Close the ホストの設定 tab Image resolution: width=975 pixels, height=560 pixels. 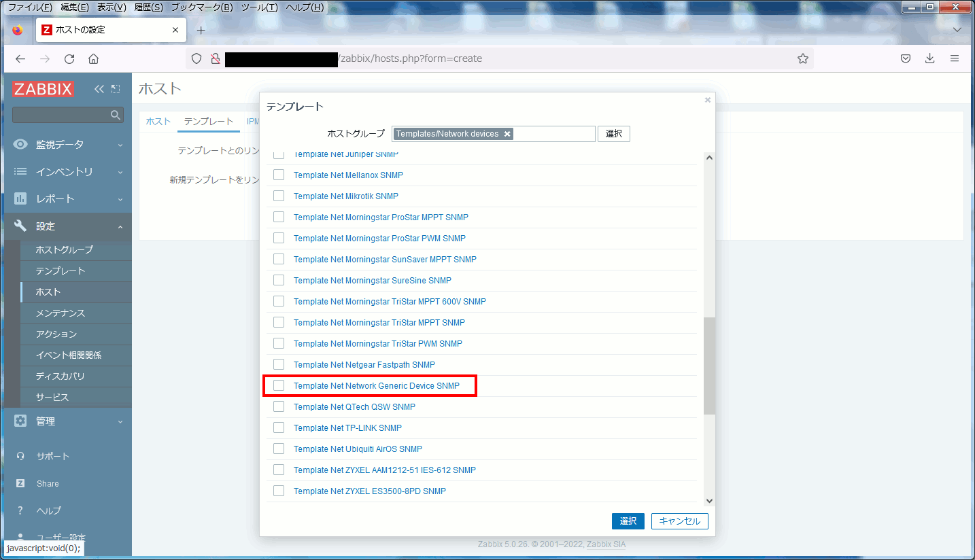(x=175, y=30)
